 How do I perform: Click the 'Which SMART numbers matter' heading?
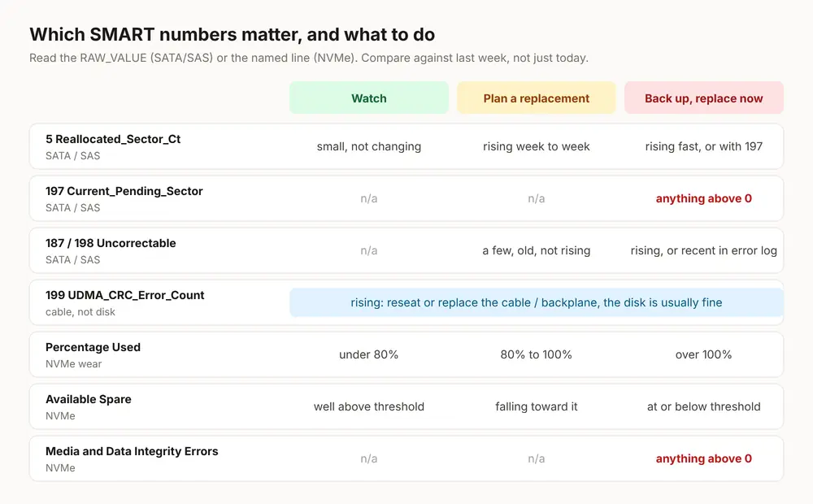point(232,35)
